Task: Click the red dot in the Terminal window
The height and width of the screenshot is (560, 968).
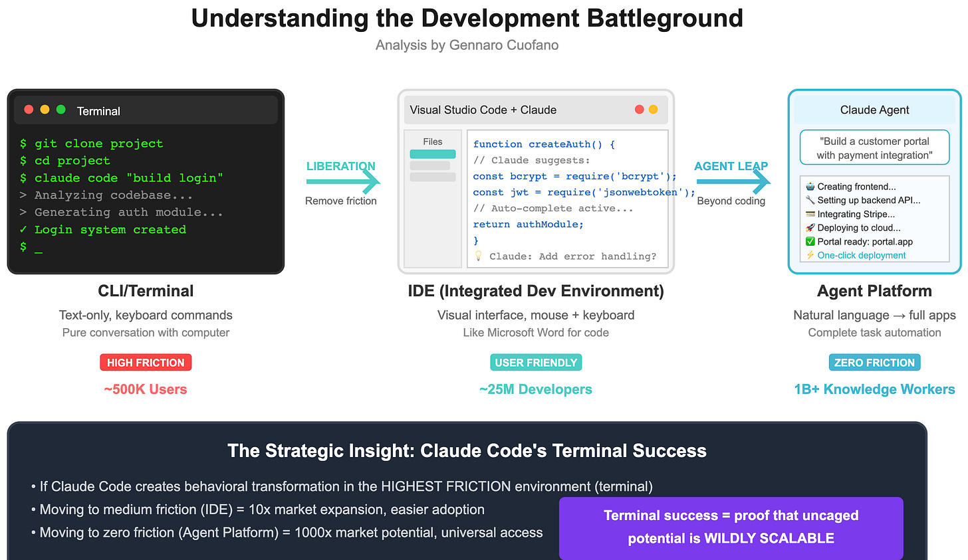Action: coord(29,110)
